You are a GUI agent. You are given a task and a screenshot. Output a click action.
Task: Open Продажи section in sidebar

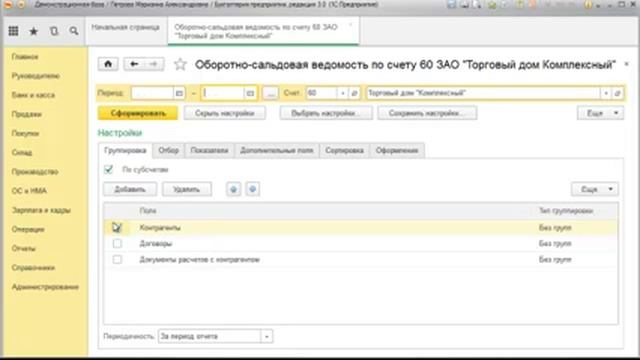click(27, 114)
